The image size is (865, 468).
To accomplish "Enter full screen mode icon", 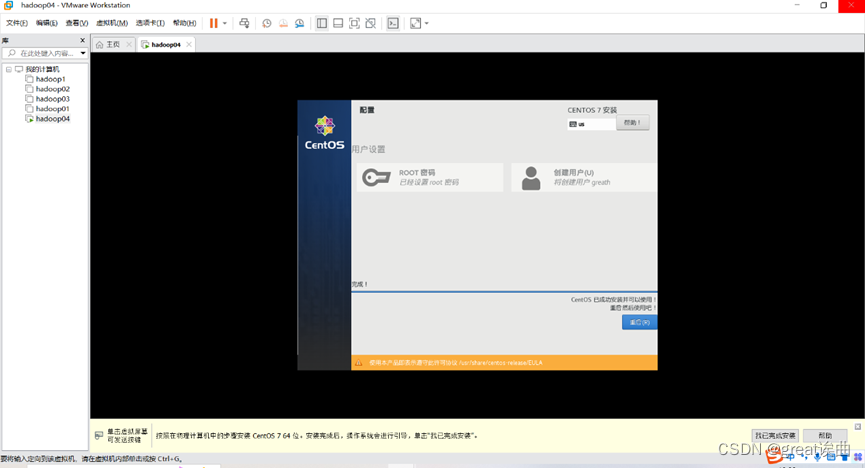I will tap(355, 23).
